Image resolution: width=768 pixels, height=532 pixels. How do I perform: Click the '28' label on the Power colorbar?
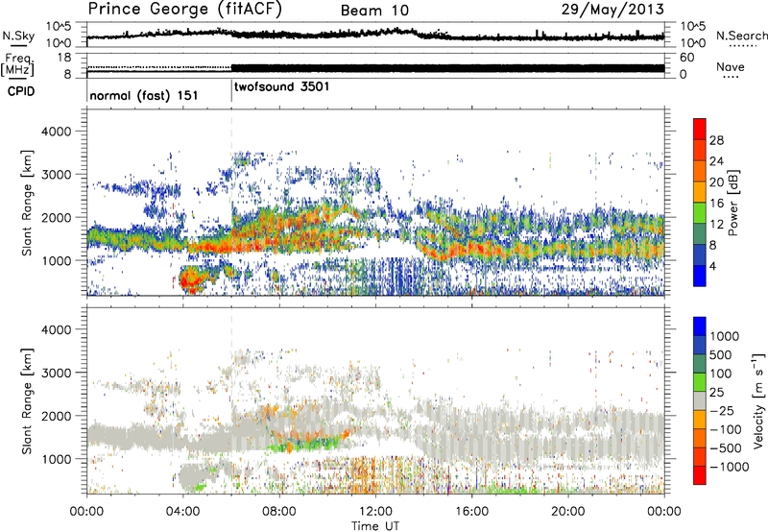point(716,140)
